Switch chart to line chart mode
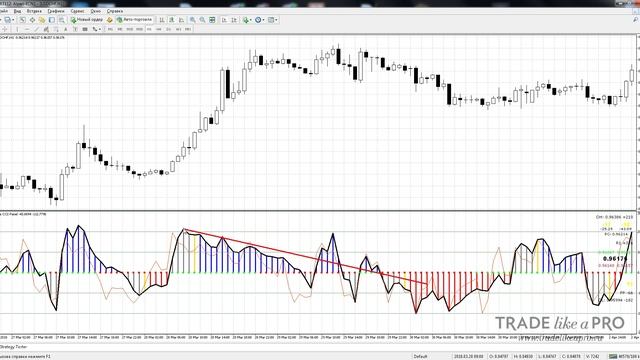Screen dimensions: 640x360 pyautogui.click(x=181, y=20)
